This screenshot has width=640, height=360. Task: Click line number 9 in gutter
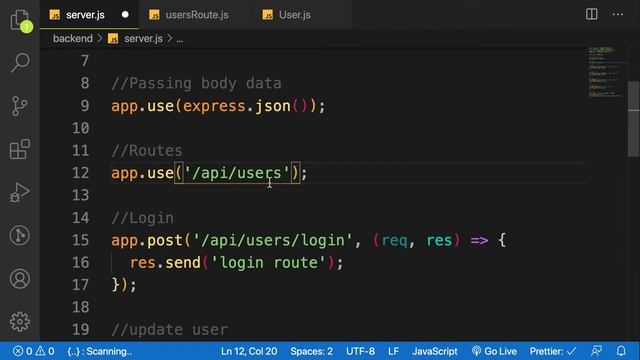(84, 106)
